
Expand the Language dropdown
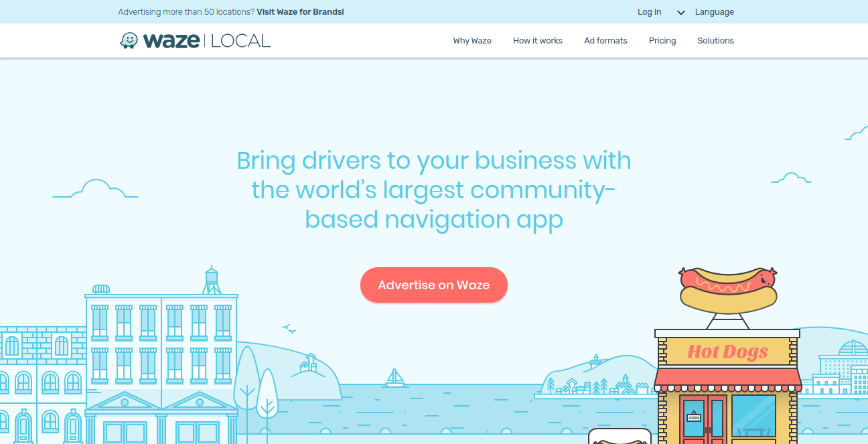tap(714, 12)
